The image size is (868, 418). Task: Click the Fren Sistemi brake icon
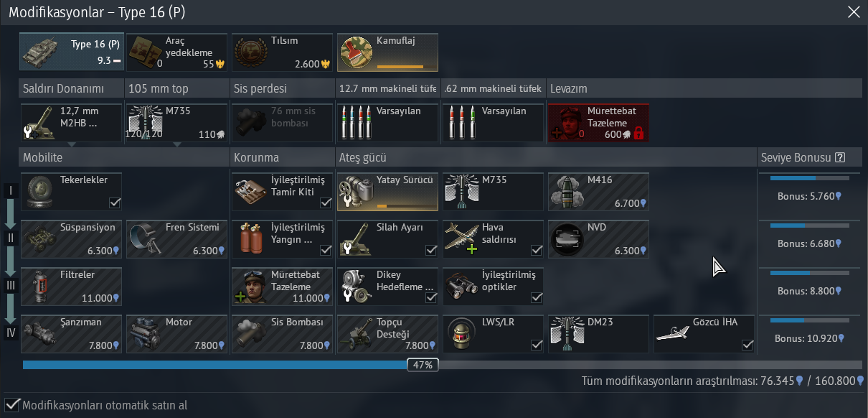pos(145,238)
